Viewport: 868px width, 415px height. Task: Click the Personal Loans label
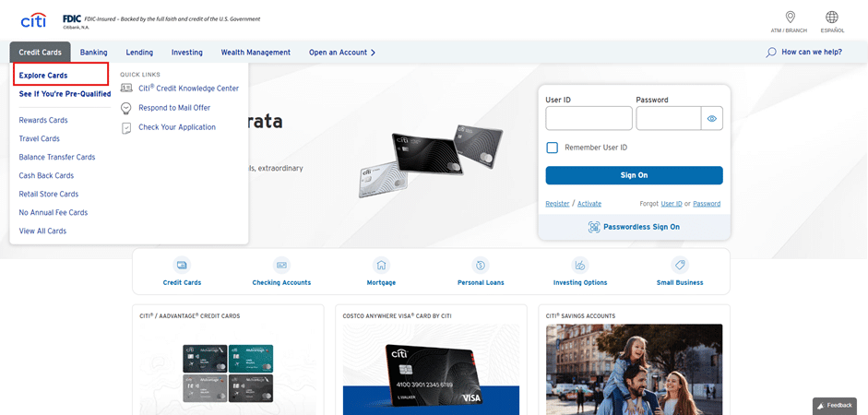click(x=481, y=283)
